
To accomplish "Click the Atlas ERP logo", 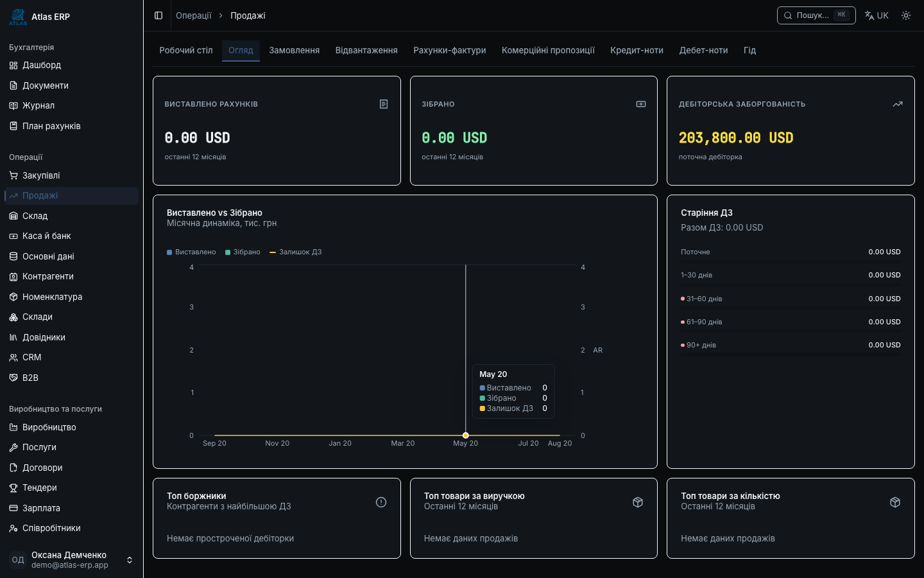I will (18, 17).
